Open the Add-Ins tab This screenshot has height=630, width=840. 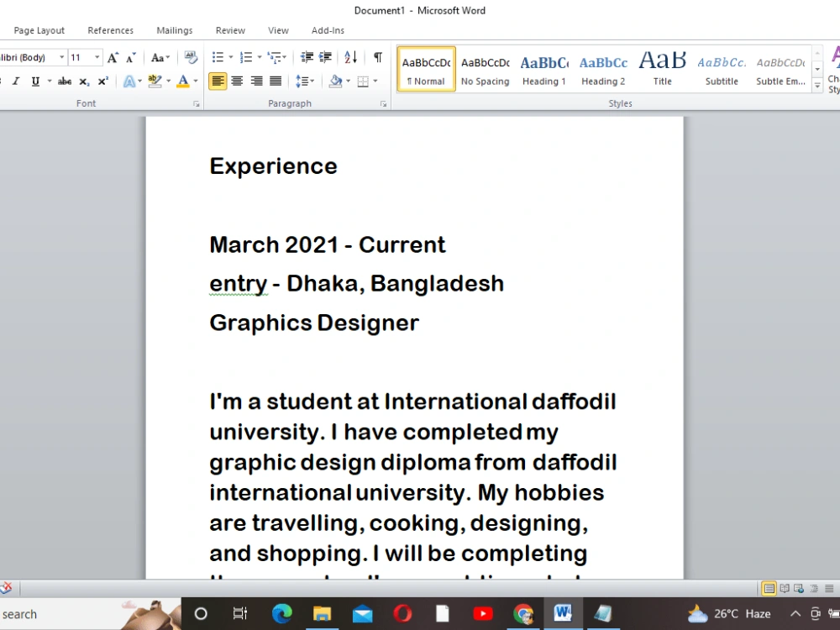click(328, 30)
